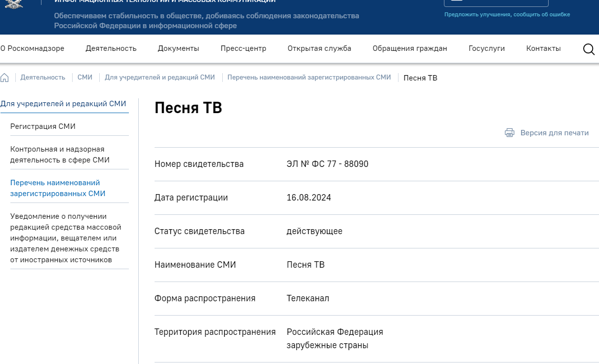Click the label «Территория распространения»
Viewport: 599px width, 364px height.
[215, 332]
